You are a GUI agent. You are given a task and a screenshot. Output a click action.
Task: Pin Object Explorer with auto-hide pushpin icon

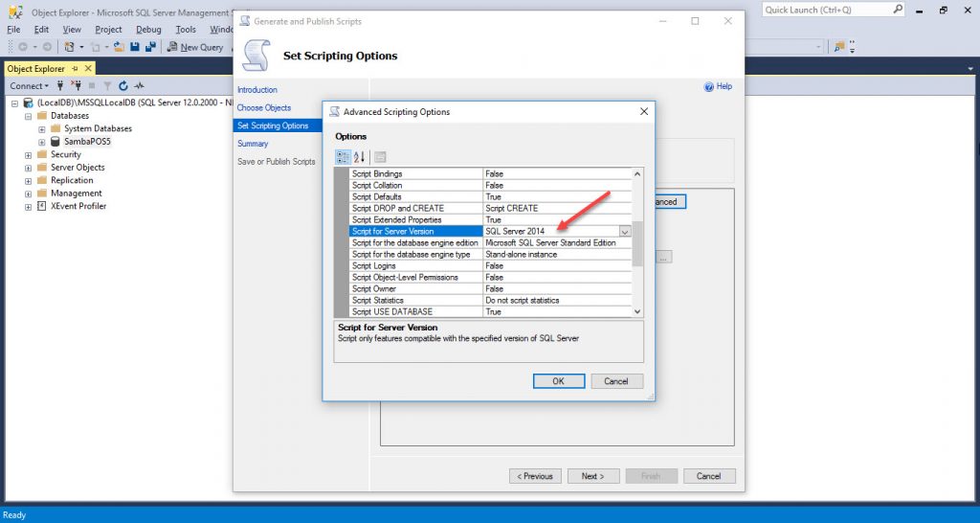pyautogui.click(x=75, y=69)
